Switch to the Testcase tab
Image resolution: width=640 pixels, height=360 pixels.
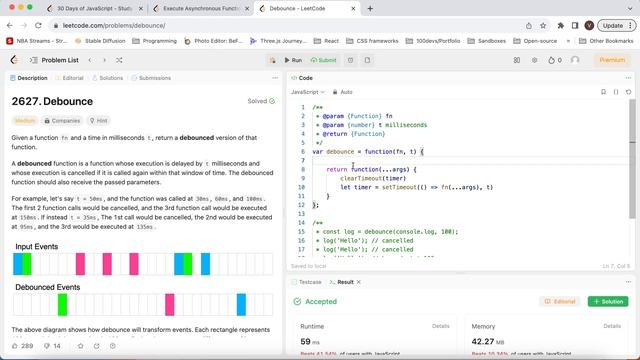(307, 282)
